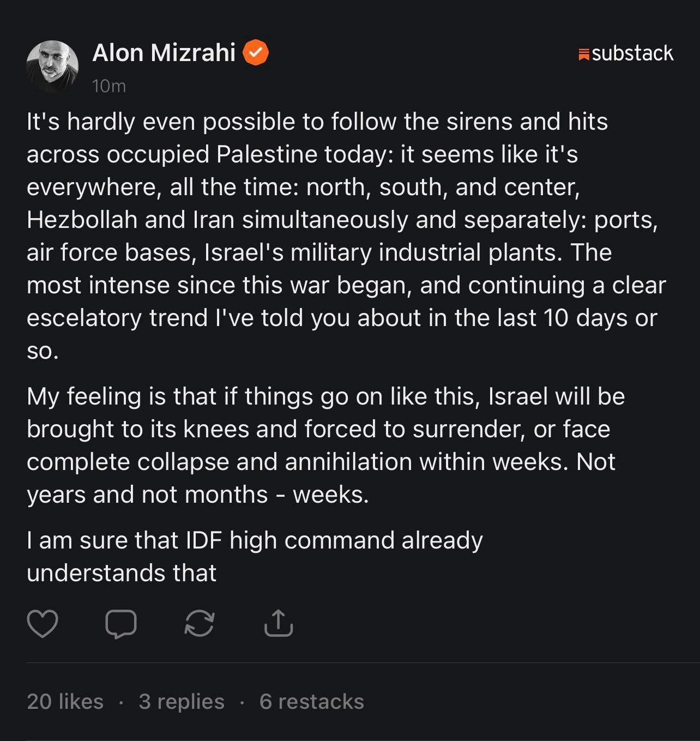Click the orange Substack bookmark logo

pyautogui.click(x=584, y=54)
